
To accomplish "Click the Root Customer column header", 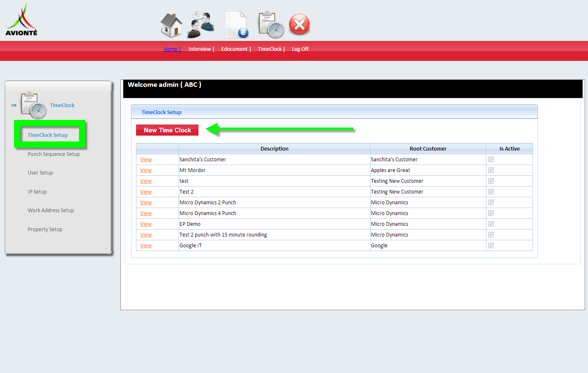I will click(x=428, y=149).
